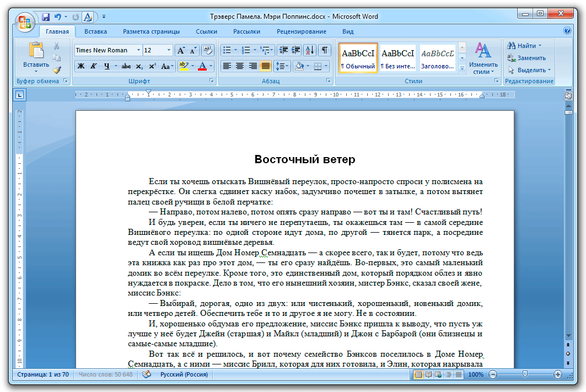Toggle underline formatting (Ч)
Image resolution: width=586 pixels, height=392 pixels.
tap(107, 67)
